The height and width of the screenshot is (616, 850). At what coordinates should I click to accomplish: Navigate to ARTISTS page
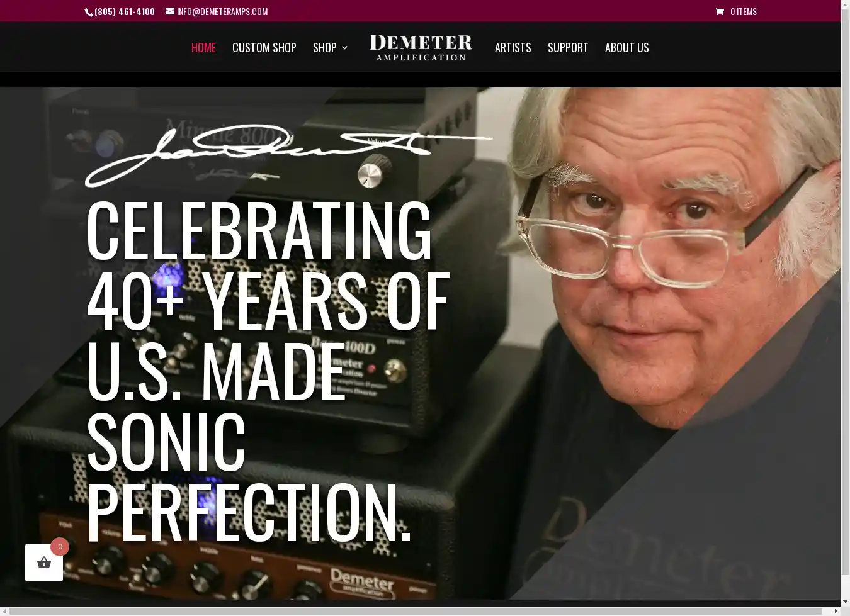click(x=513, y=48)
